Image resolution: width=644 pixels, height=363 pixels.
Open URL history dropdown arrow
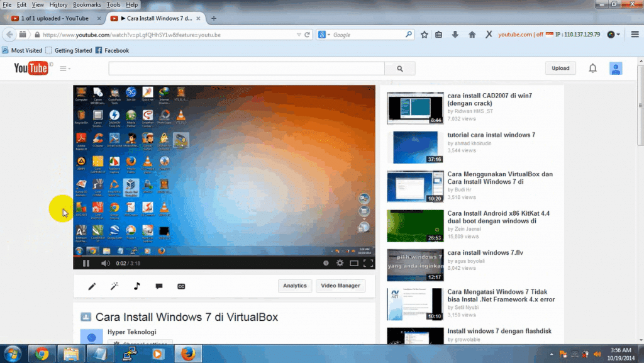click(x=299, y=35)
